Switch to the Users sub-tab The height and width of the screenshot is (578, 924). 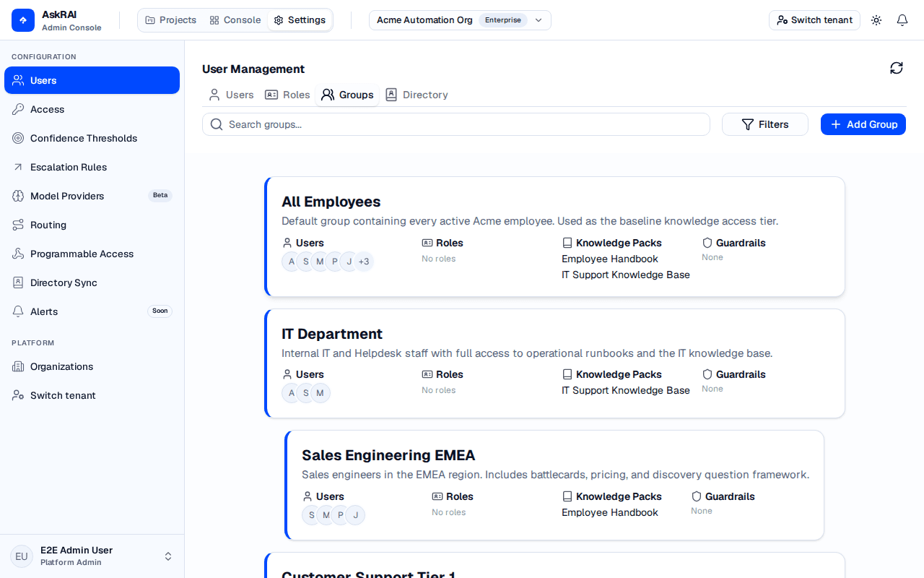[x=231, y=95]
